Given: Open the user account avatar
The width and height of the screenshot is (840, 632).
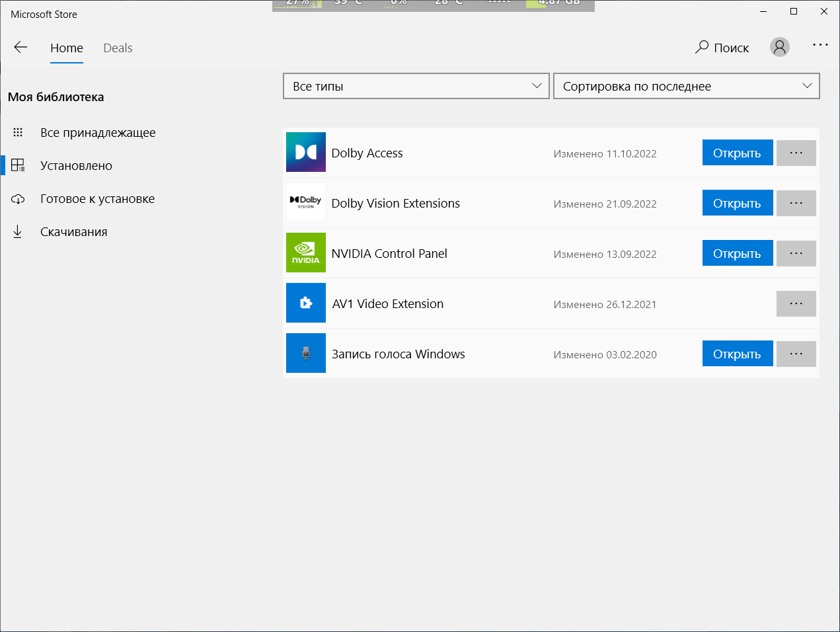Looking at the screenshot, I should tap(780, 47).
